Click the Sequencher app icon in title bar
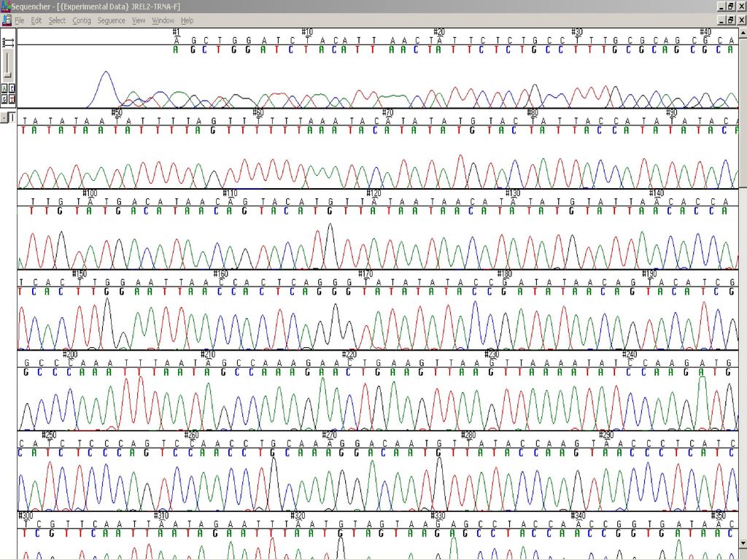Image resolution: width=747 pixels, height=560 pixels. coord(6,6)
